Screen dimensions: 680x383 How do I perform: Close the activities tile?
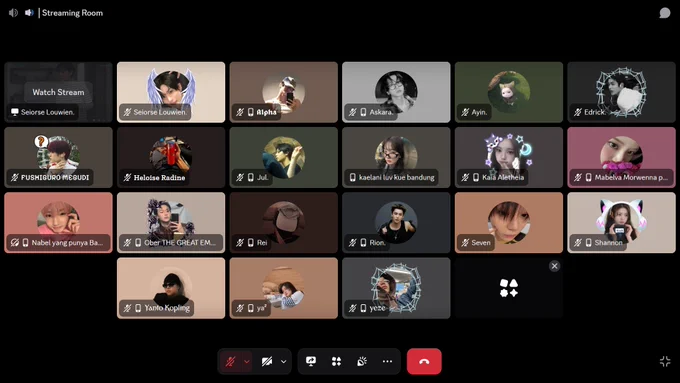click(554, 266)
